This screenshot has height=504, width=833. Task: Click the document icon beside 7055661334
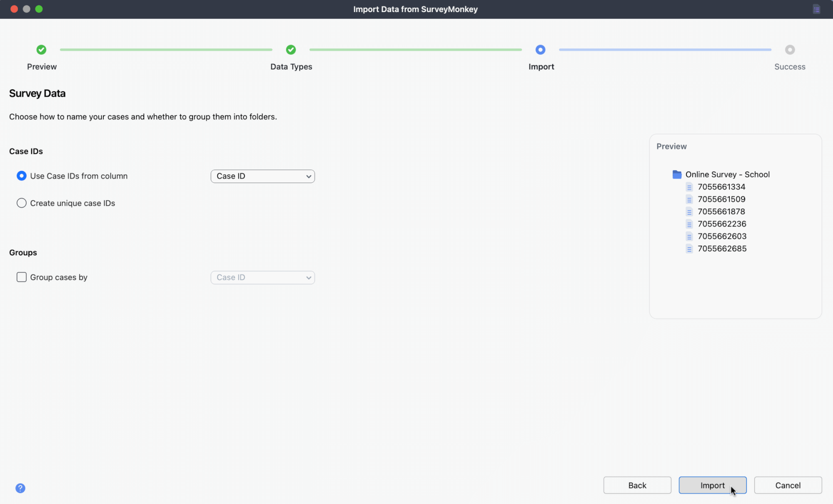[x=689, y=187]
